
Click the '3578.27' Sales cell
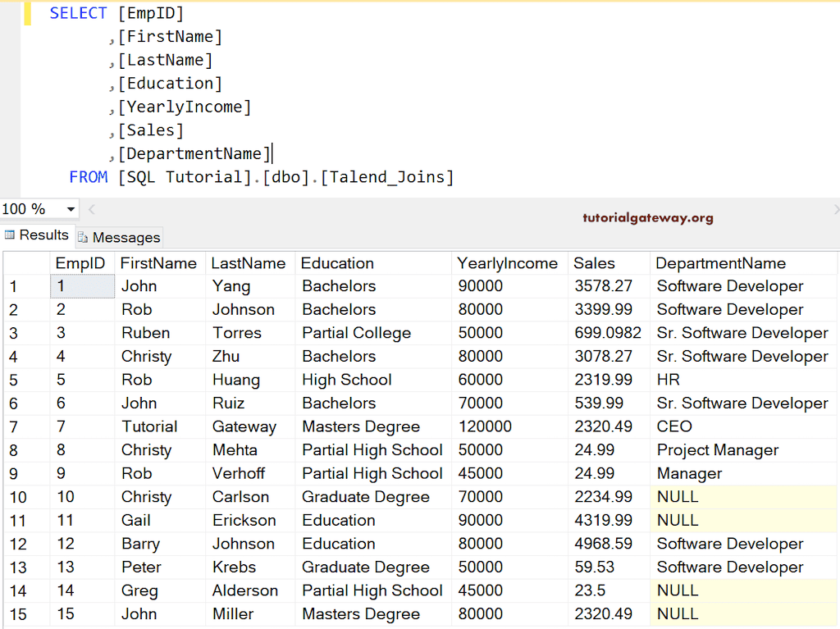609,286
